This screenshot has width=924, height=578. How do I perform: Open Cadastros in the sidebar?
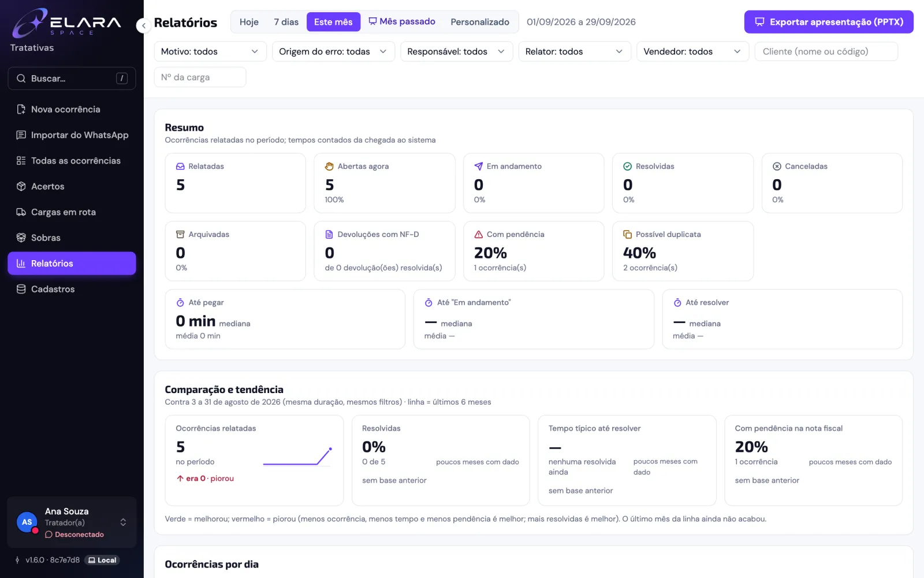click(72, 289)
